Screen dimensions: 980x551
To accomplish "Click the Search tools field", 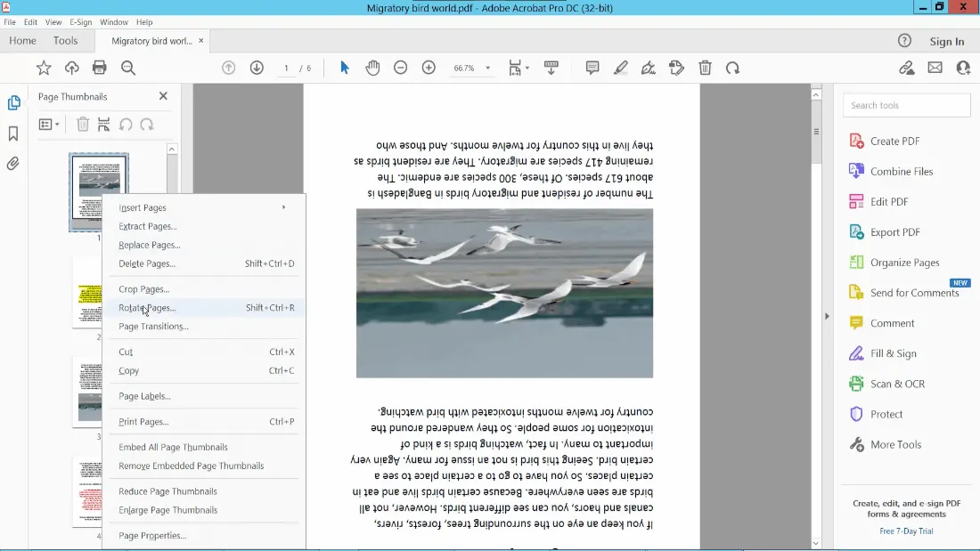I will pyautogui.click(x=906, y=105).
